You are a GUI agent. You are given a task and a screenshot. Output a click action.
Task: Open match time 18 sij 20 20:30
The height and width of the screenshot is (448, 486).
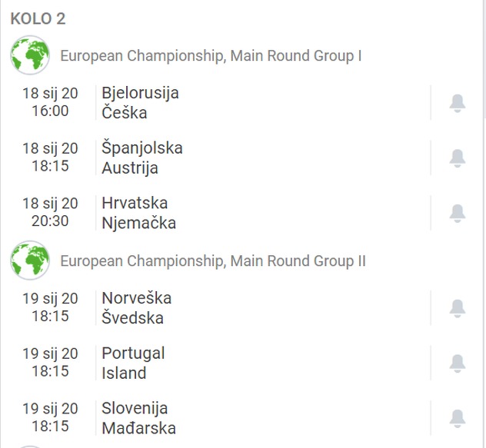point(50,212)
